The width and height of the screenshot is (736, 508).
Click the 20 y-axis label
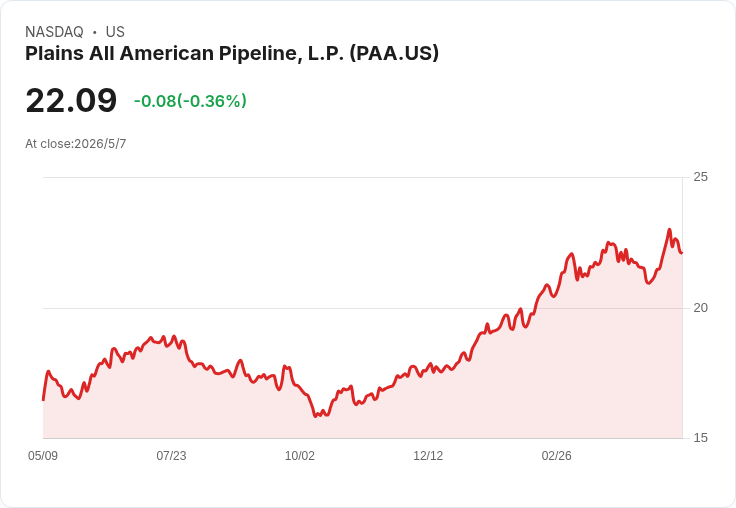[x=700, y=308]
